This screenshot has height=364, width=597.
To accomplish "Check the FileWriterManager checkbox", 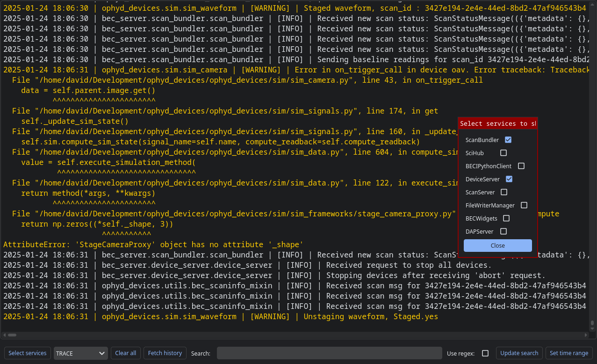I will [524, 205].
